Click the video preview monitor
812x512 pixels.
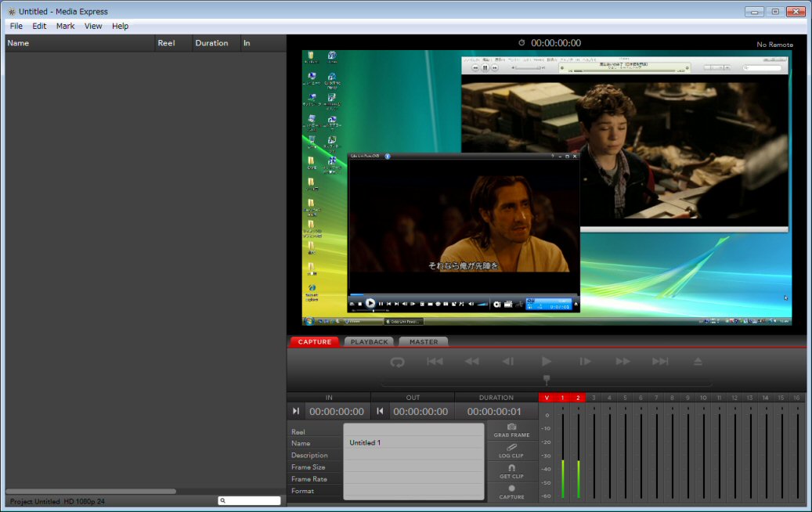point(547,188)
